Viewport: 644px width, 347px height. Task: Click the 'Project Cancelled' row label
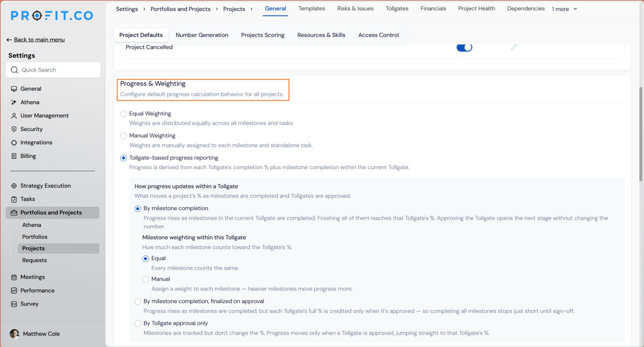coord(149,47)
